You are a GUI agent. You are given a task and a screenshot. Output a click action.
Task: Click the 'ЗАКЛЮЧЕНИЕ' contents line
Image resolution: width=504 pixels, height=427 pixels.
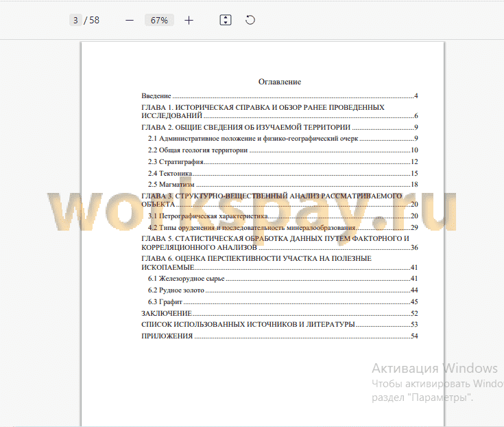[x=280, y=314]
